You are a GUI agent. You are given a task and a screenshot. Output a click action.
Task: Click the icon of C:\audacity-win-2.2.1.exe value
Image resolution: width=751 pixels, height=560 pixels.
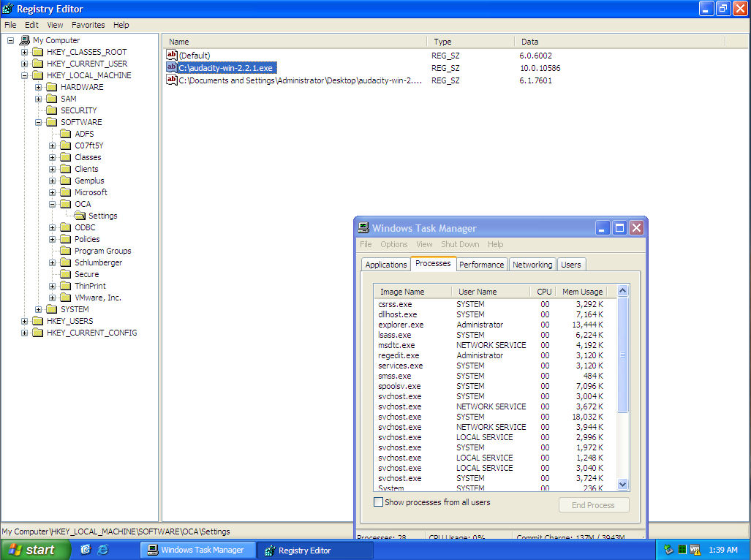point(172,67)
